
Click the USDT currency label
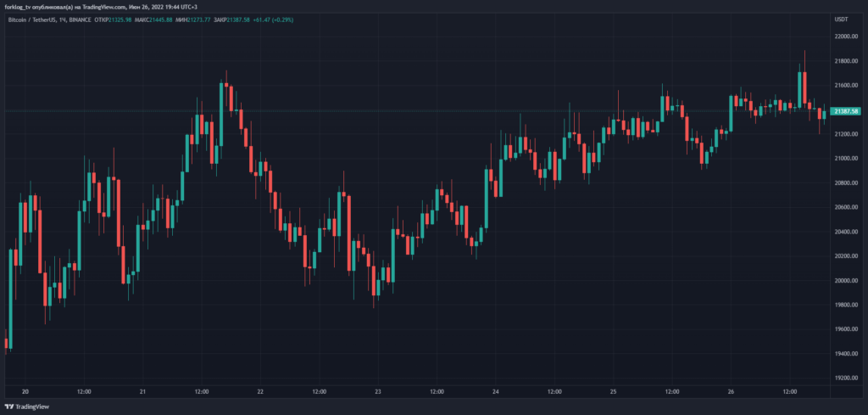pyautogui.click(x=841, y=19)
